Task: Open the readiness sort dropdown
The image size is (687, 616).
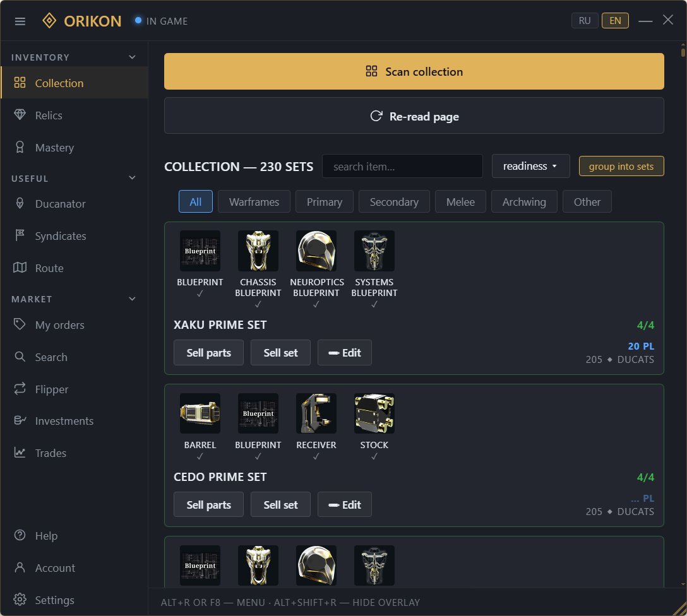Action: point(530,166)
